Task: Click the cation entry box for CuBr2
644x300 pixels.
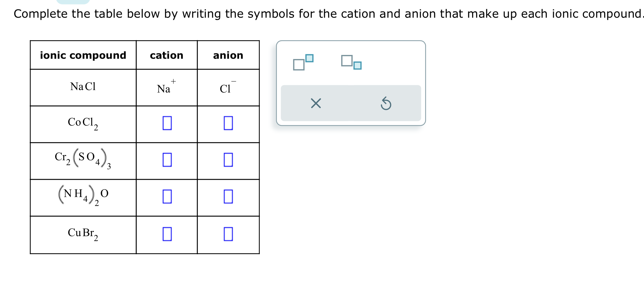Action: (167, 234)
